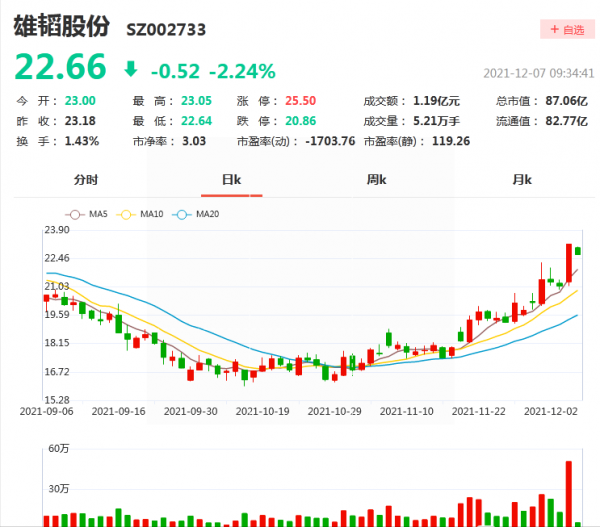Click turnover rate value 1.43%
This screenshot has height=527, width=600.
coord(82,141)
